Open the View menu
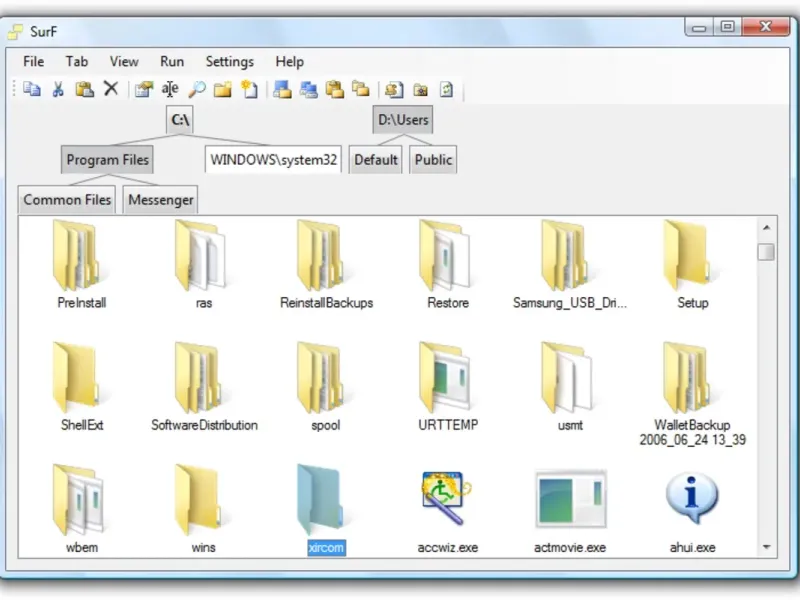The image size is (800, 600). tap(124, 62)
